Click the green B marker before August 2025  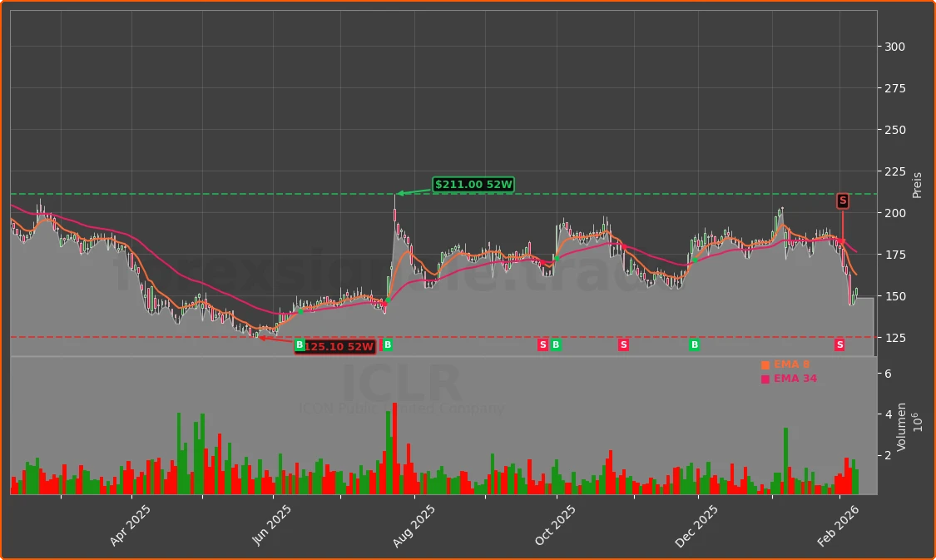click(388, 345)
